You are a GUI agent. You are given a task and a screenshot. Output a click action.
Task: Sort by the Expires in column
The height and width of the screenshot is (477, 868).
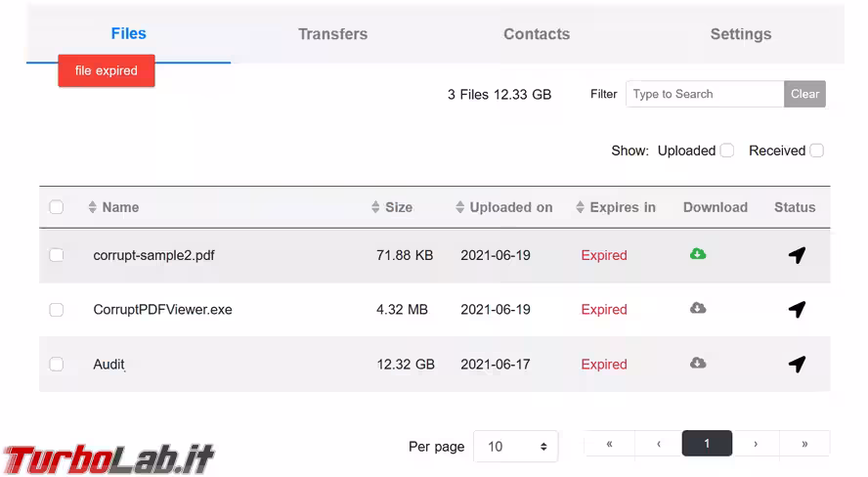coord(581,207)
